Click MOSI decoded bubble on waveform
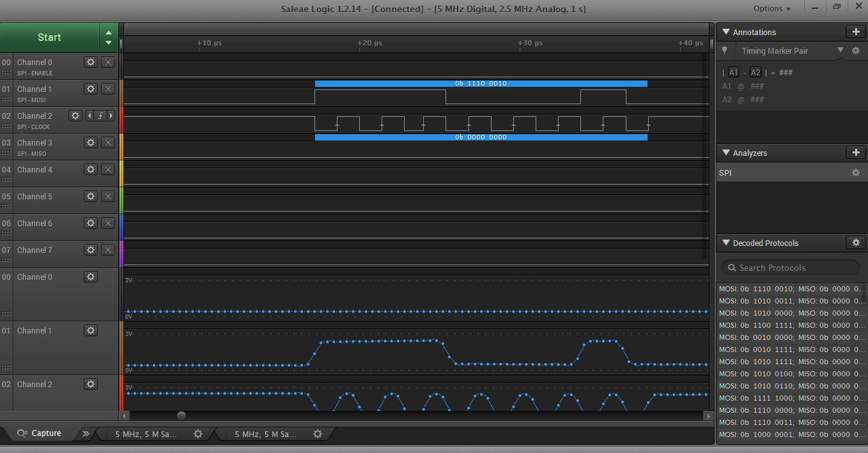Viewport: 868px width, 453px height. (x=481, y=83)
